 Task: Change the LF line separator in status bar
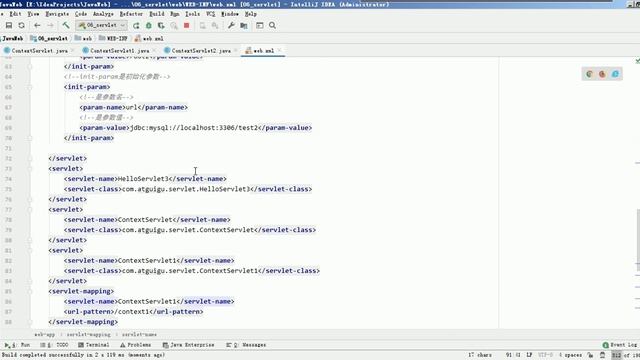[x=529, y=355]
